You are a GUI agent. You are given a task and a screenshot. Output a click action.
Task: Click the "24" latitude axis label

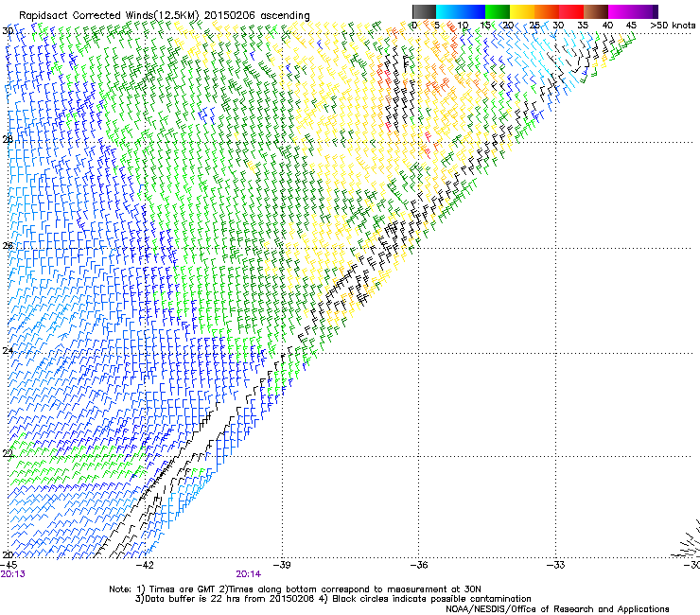[x=8, y=351]
